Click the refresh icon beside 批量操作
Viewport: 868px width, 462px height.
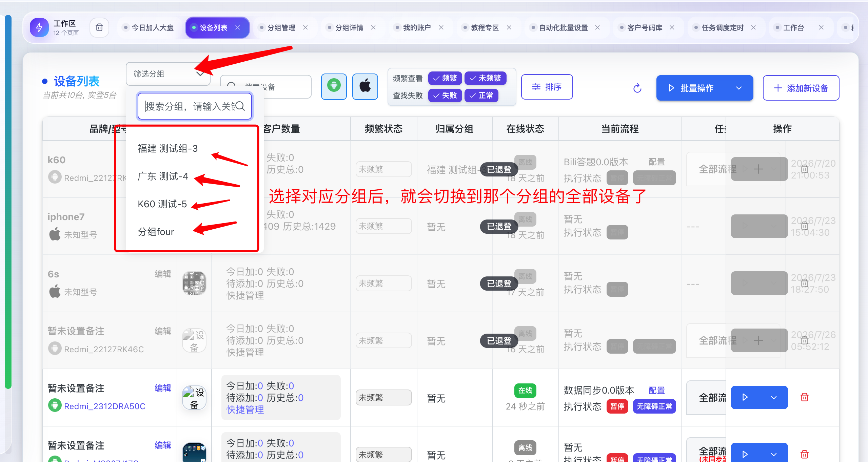tap(637, 88)
